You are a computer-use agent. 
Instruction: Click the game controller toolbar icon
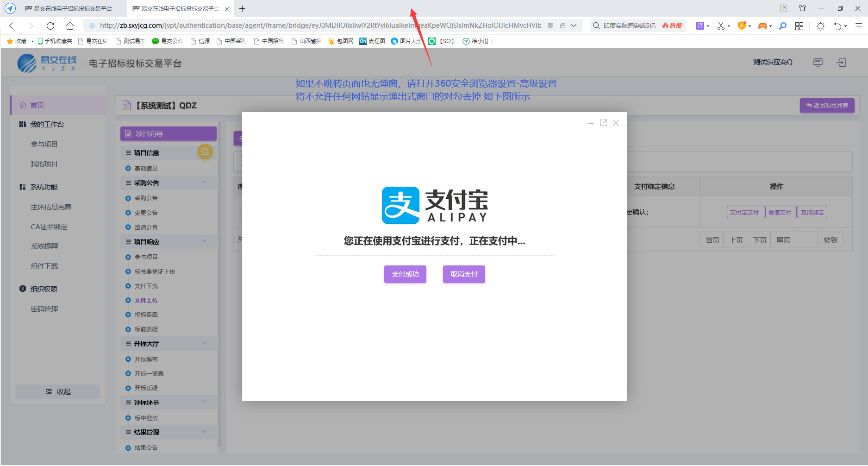click(762, 26)
